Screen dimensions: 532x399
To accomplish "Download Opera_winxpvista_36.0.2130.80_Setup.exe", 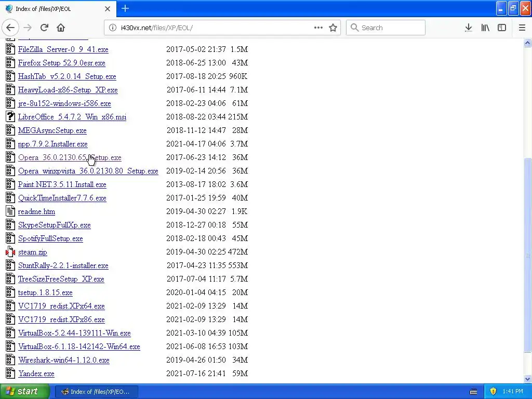I will [x=88, y=171].
